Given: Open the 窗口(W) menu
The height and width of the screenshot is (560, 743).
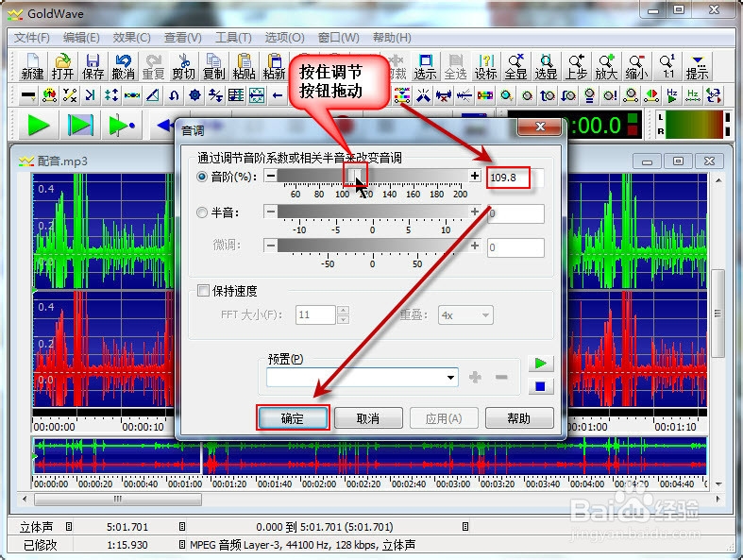Looking at the screenshot, I should (x=338, y=38).
